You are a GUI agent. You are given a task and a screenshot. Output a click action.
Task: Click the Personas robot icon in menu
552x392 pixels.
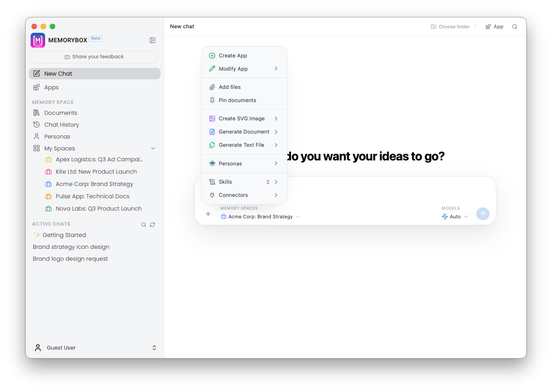tap(212, 164)
